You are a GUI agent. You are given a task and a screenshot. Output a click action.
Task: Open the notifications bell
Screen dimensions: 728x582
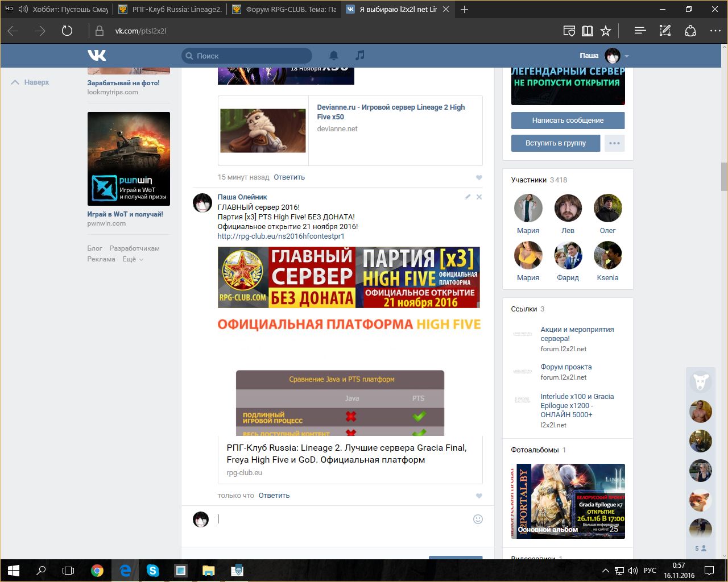point(334,55)
